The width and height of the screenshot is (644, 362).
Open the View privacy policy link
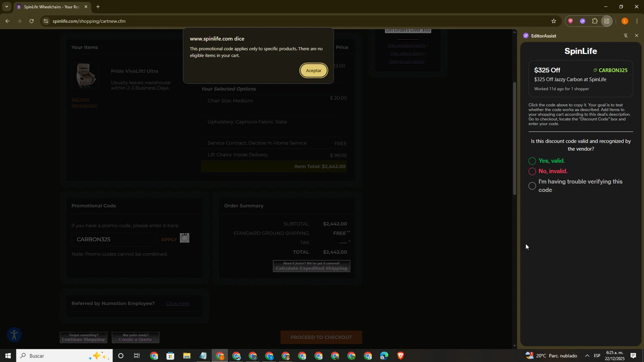407,62
